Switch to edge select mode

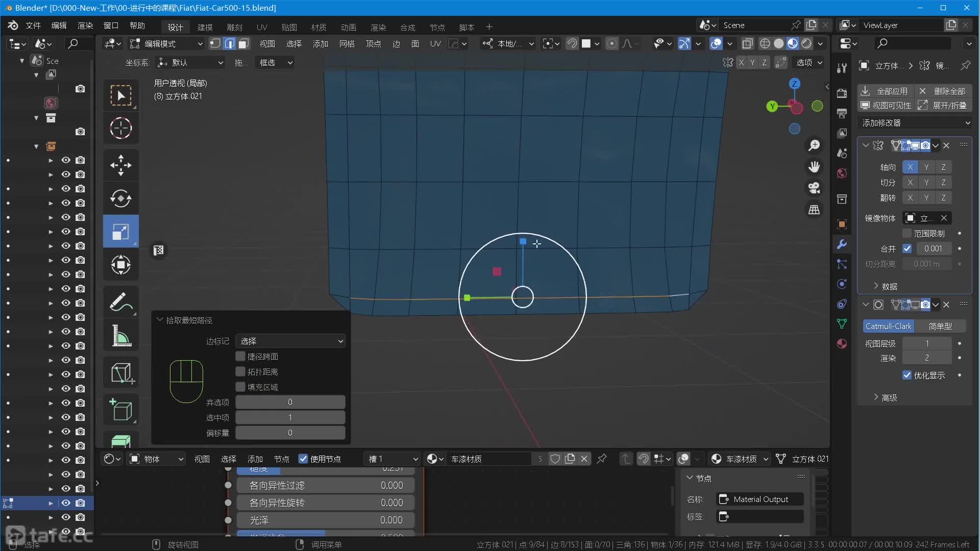pos(230,44)
